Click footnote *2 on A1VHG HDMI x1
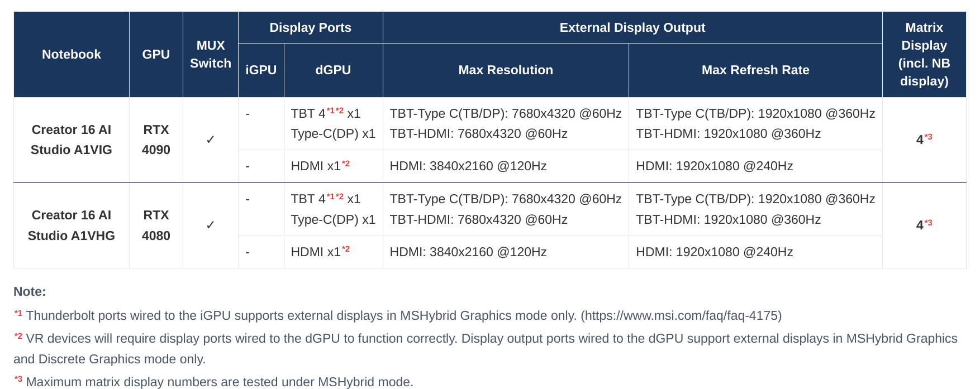980x389 pixels. tap(346, 249)
